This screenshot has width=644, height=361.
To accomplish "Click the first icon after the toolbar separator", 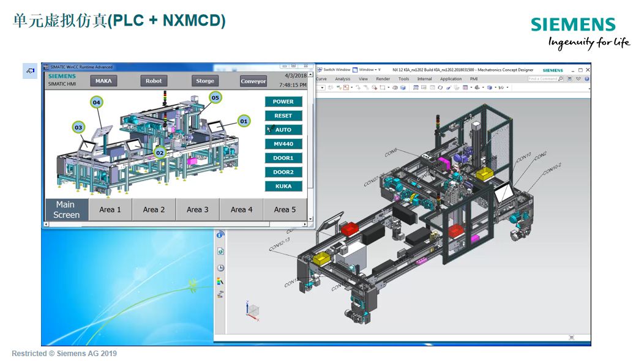I will coord(416,87).
